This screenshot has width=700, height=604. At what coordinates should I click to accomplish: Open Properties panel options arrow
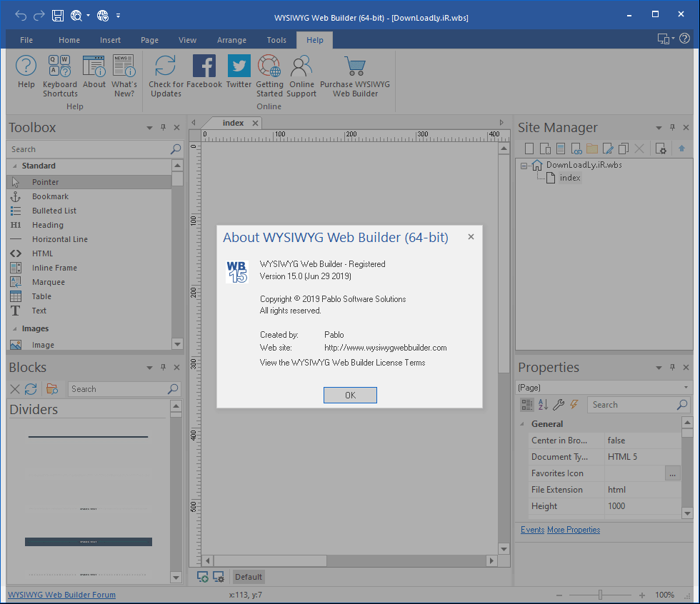659,368
